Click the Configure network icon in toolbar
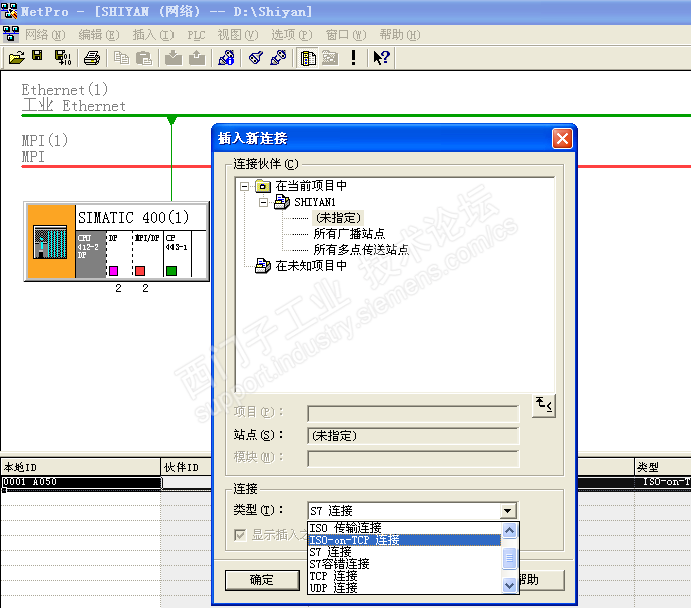This screenshot has width=692, height=608. (x=226, y=58)
